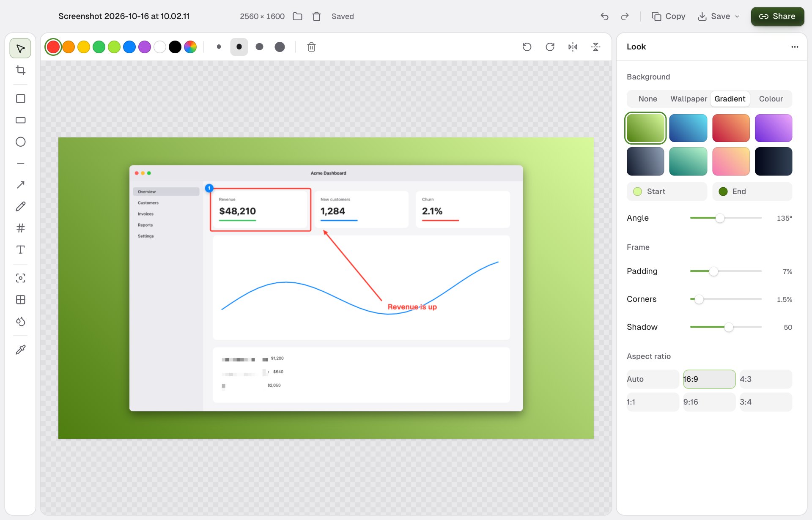812x520 pixels.
Task: Apply the teal mint gradient preset
Action: 688,161
